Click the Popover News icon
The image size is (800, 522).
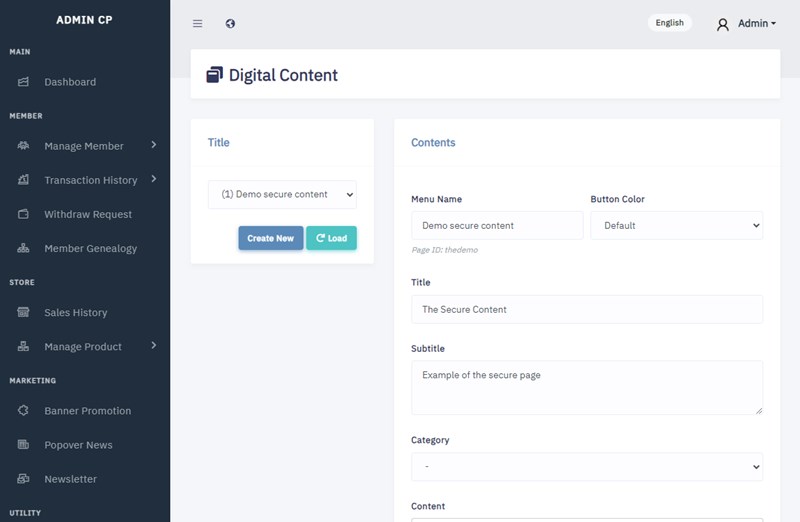pyautogui.click(x=23, y=444)
